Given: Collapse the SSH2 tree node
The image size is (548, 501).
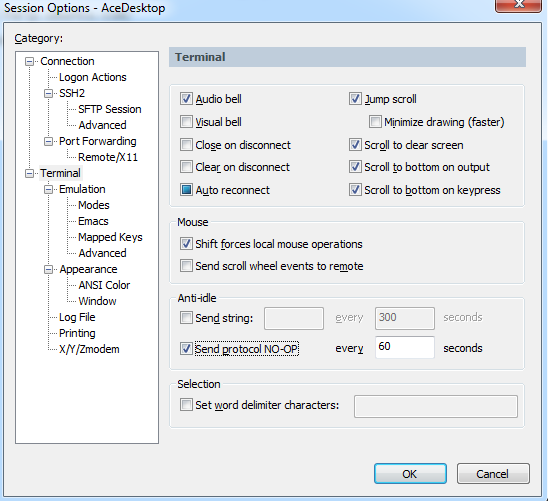Looking at the screenshot, I should [48, 94].
